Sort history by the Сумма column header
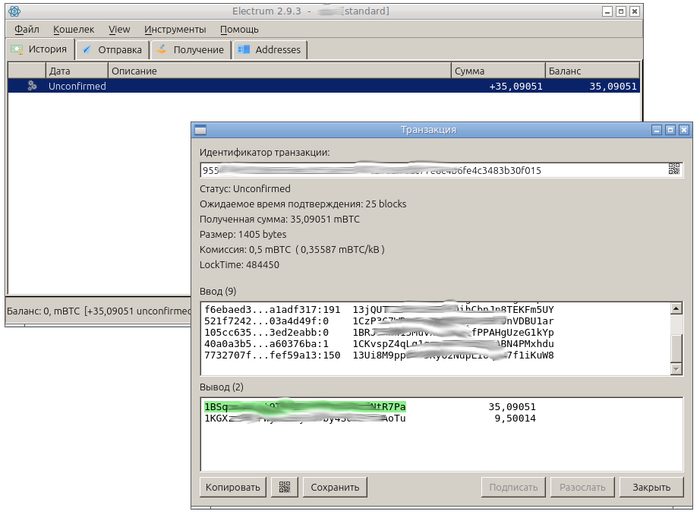The height and width of the screenshot is (518, 700). pos(498,71)
